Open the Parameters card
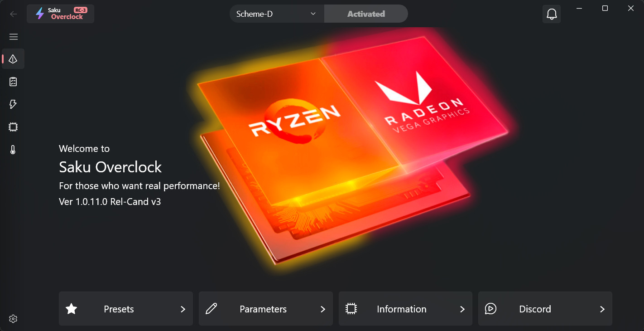This screenshot has height=331, width=644. point(266,309)
